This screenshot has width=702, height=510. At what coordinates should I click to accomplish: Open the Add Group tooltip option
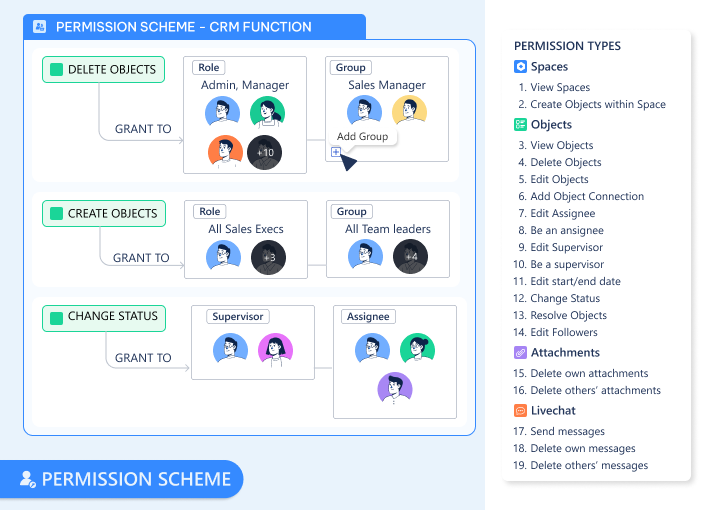(362, 137)
